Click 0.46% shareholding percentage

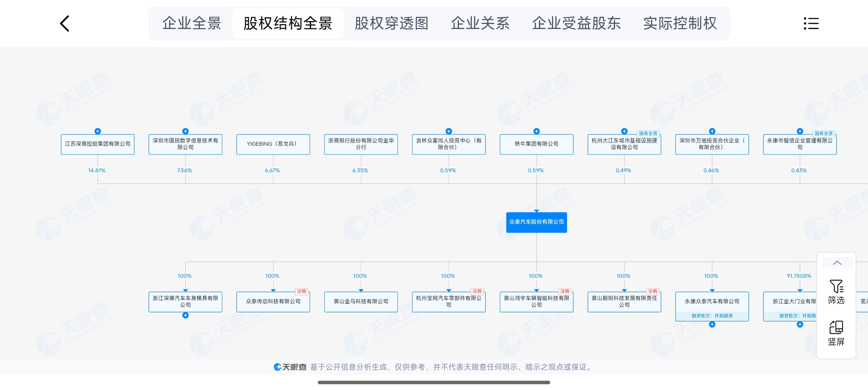[x=711, y=171]
